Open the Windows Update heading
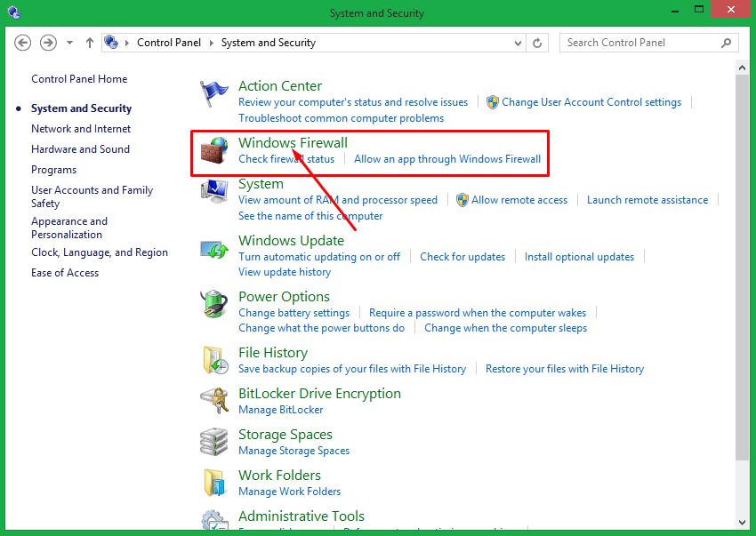756x536 pixels. (x=291, y=241)
